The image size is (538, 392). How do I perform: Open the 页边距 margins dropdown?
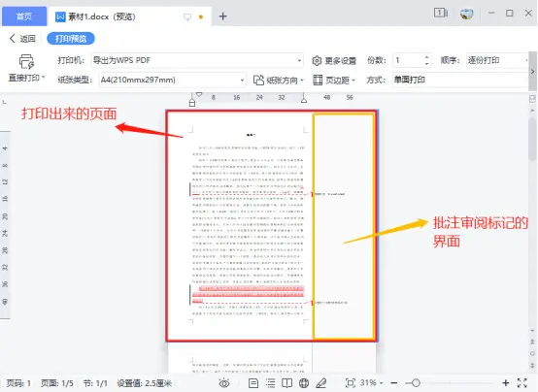click(334, 80)
